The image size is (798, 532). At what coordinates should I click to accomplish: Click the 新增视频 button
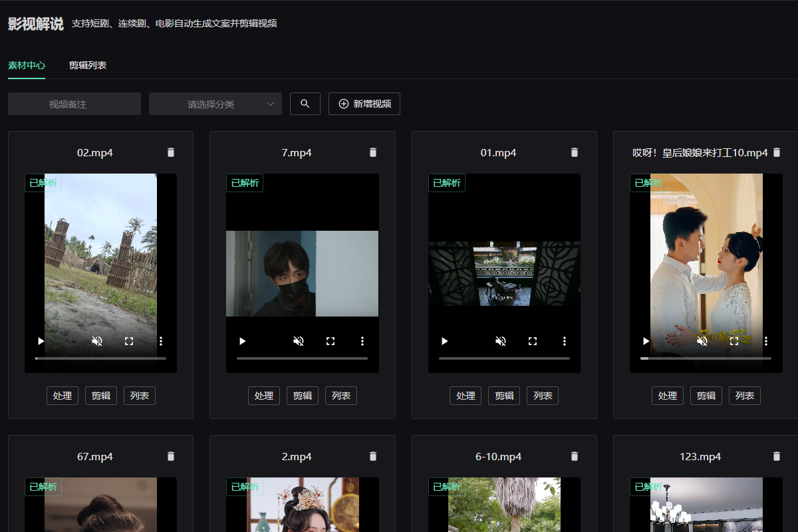[364, 104]
